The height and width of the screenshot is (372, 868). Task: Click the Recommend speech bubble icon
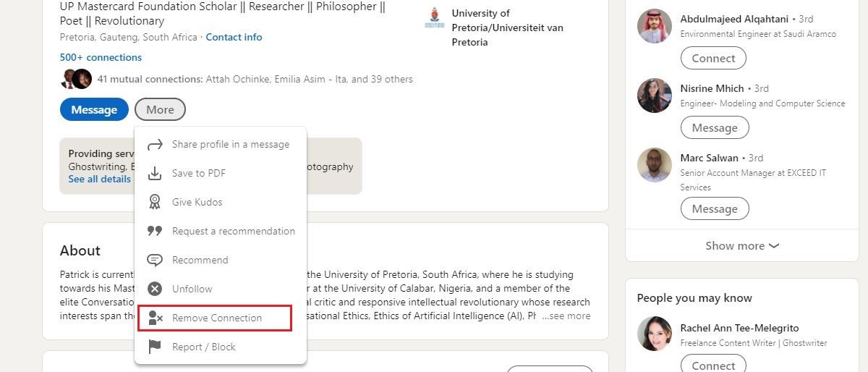(155, 260)
